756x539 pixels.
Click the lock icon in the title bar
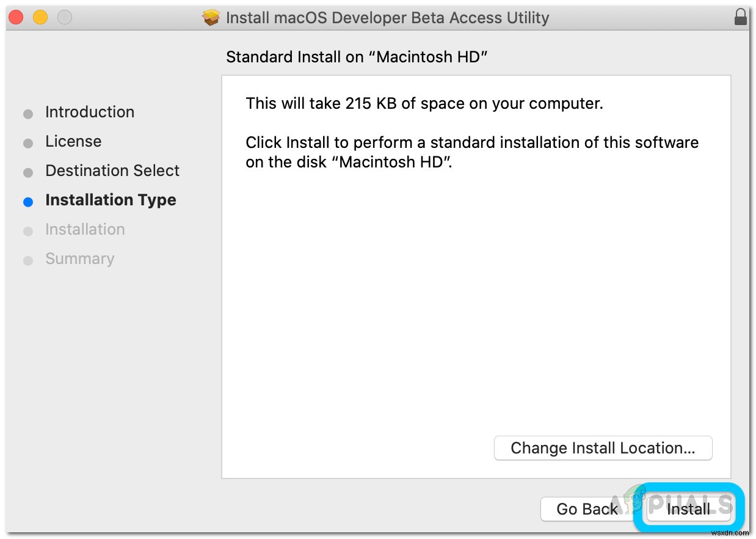(741, 17)
